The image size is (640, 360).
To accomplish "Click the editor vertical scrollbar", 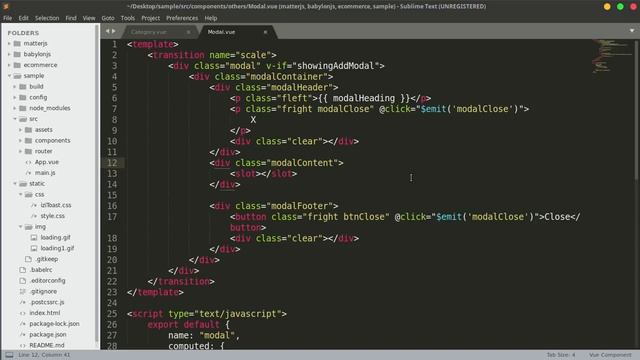I will coord(636,110).
